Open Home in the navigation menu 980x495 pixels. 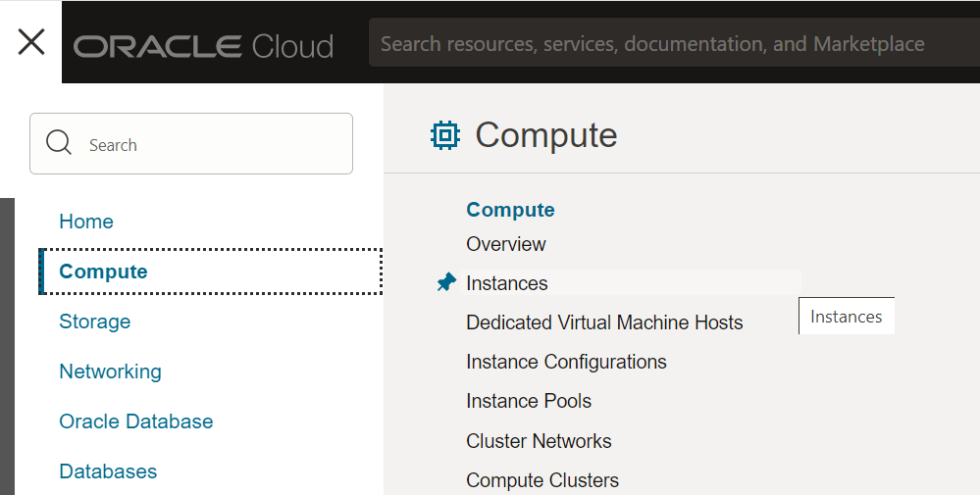(x=86, y=222)
